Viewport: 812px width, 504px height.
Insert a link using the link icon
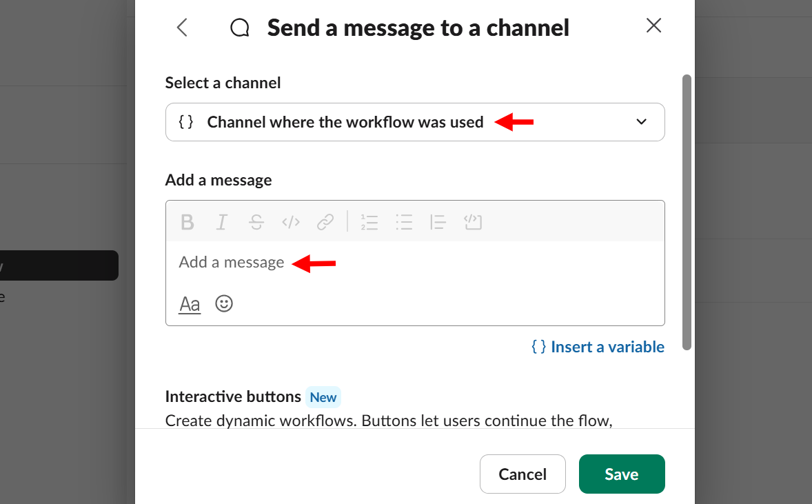click(x=325, y=222)
